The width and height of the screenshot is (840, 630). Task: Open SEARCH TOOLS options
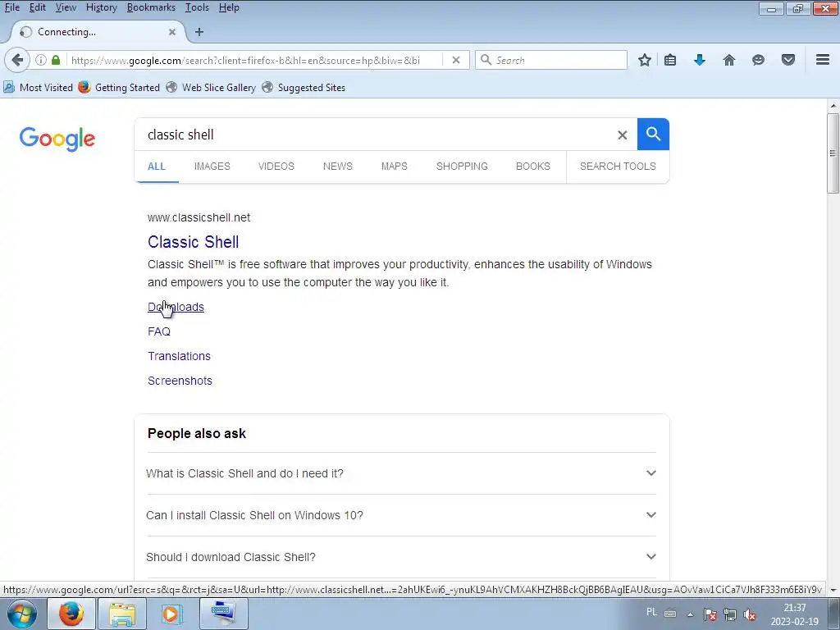click(618, 166)
